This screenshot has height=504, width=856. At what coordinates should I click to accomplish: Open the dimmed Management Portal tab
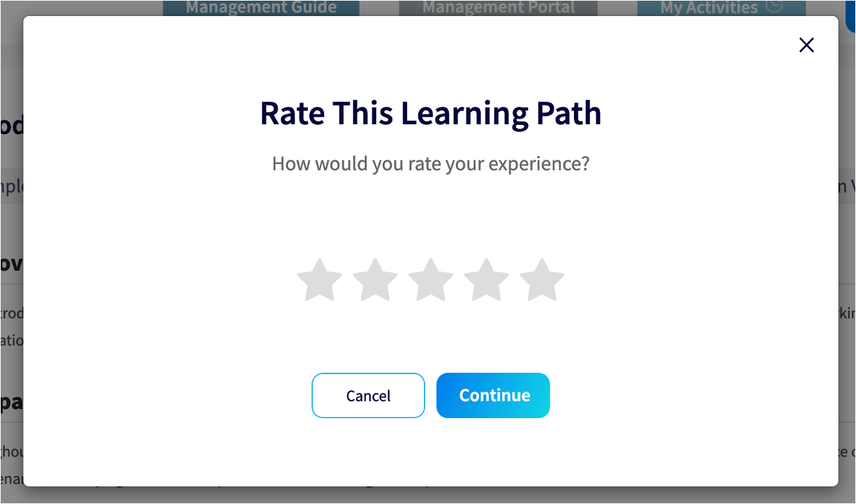tap(499, 8)
